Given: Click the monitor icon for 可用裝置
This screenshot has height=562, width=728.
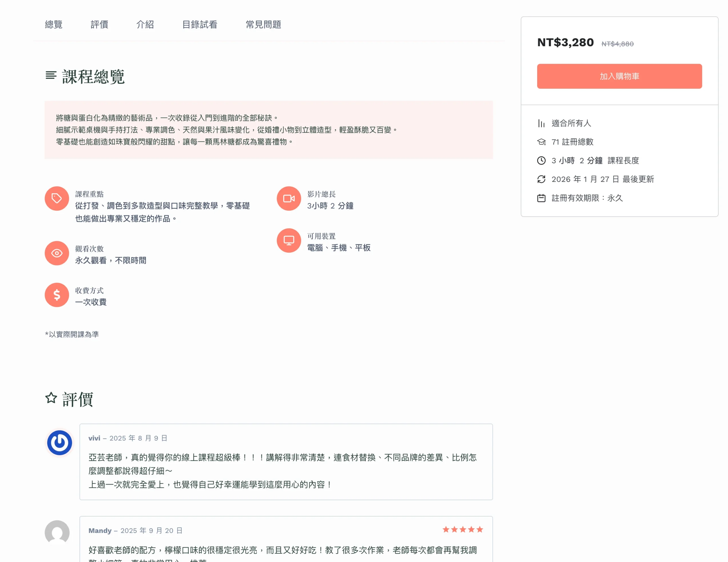Looking at the screenshot, I should [289, 240].
